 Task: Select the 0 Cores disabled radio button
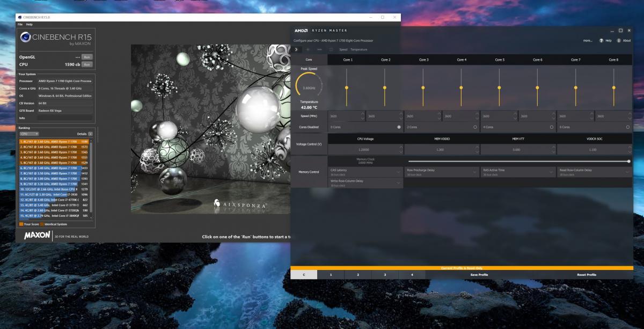point(399,127)
